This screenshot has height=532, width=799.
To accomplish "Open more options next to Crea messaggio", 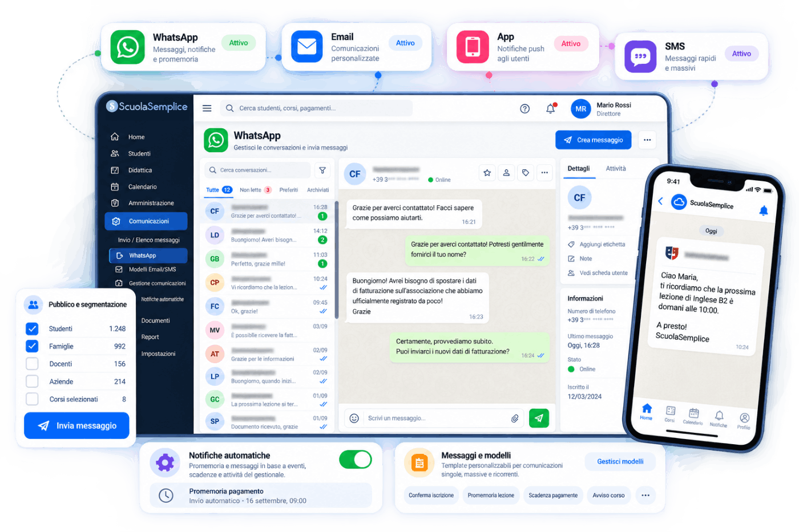I will point(647,140).
